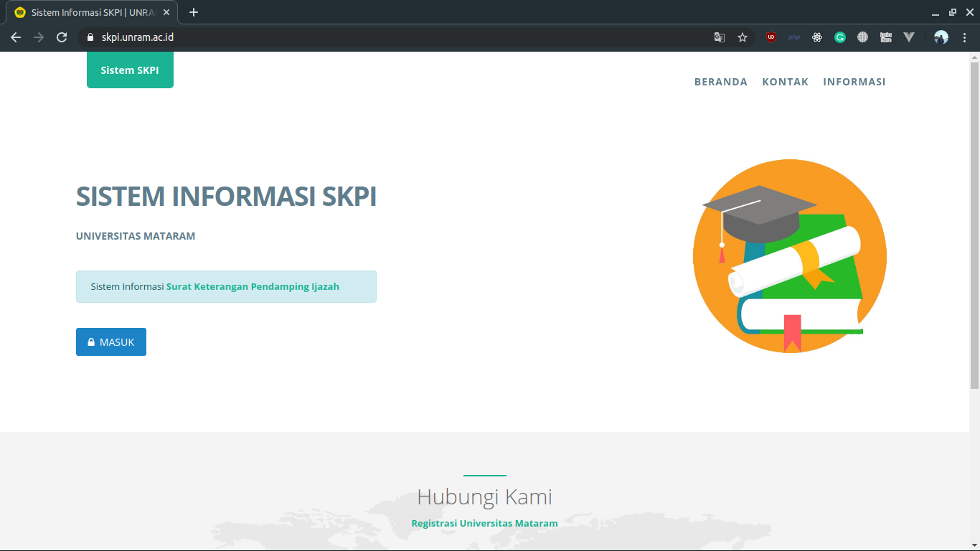Open the uBlock Origin extension
The height and width of the screenshot is (551, 980).
coord(771,37)
